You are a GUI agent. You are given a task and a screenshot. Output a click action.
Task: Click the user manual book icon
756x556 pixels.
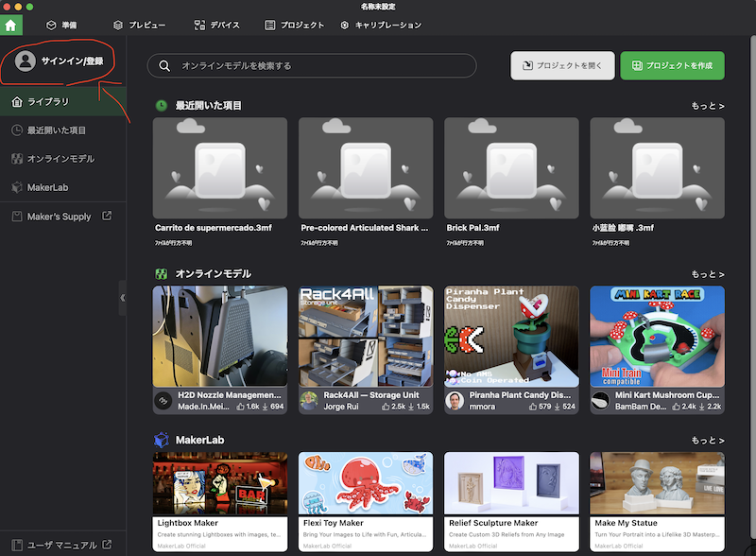click(x=17, y=545)
